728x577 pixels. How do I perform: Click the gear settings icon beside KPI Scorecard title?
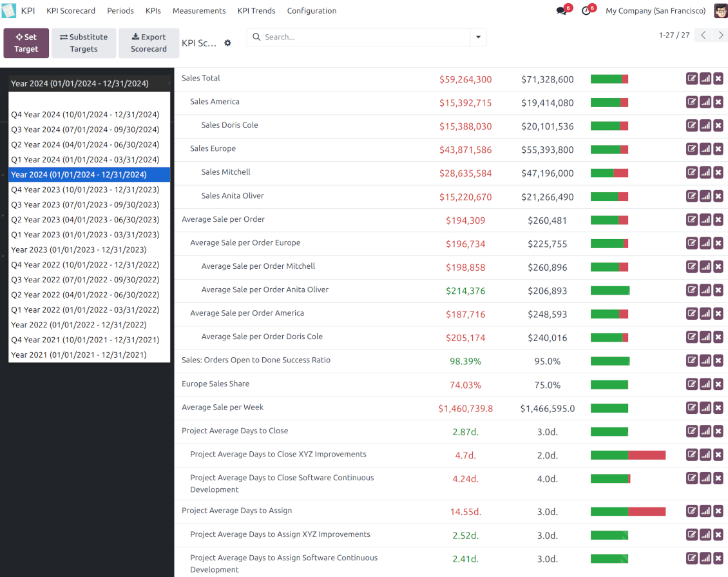[x=227, y=43]
